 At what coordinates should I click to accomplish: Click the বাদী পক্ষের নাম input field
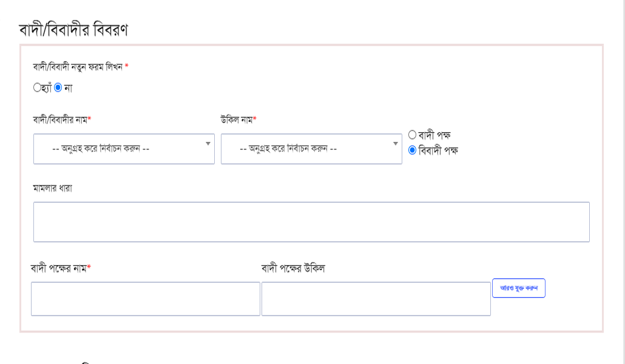point(145,298)
